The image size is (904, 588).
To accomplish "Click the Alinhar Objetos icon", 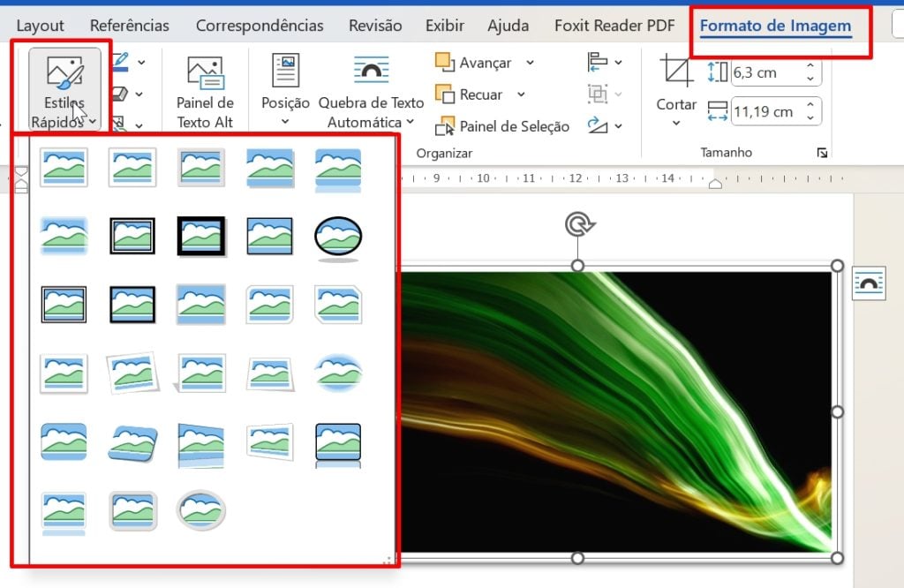I will tap(597, 61).
